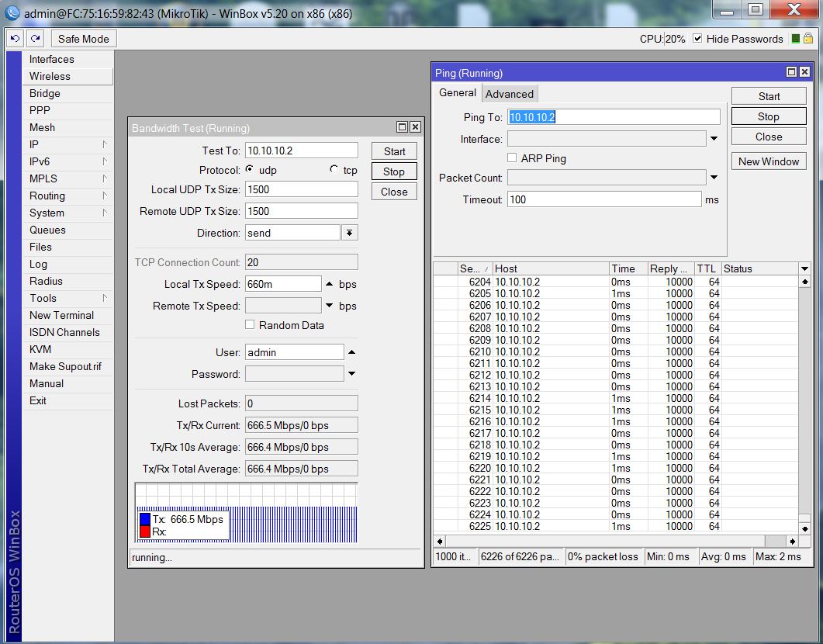
Task: Click the red Rx legend color swatch
Action: [145, 531]
